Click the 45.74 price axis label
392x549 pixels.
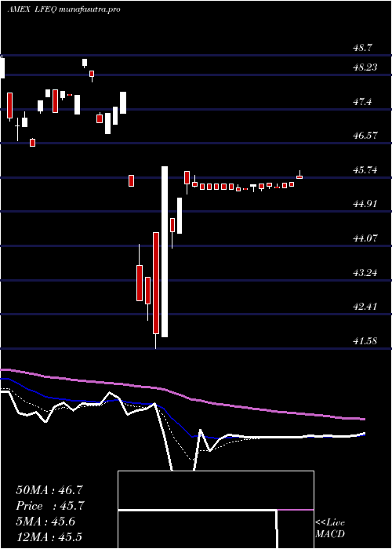365,170
